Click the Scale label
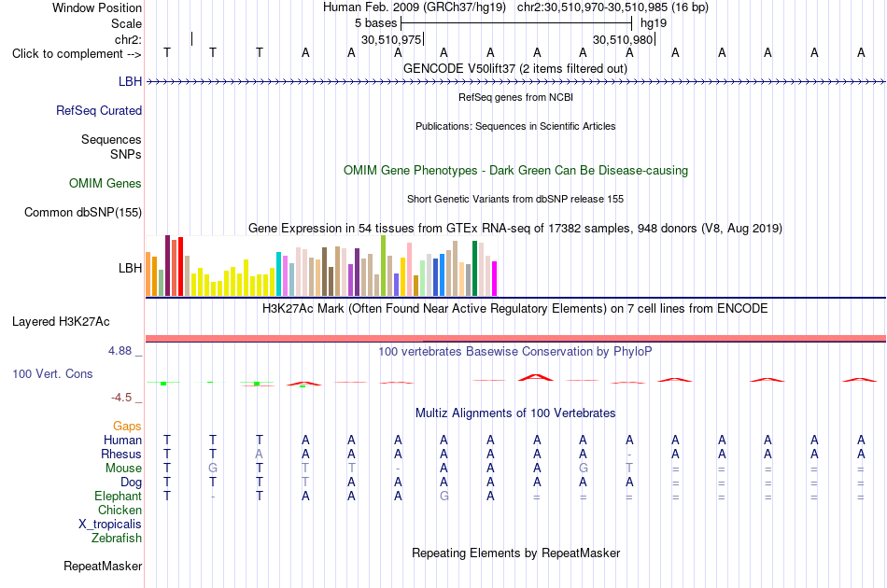 pos(127,23)
